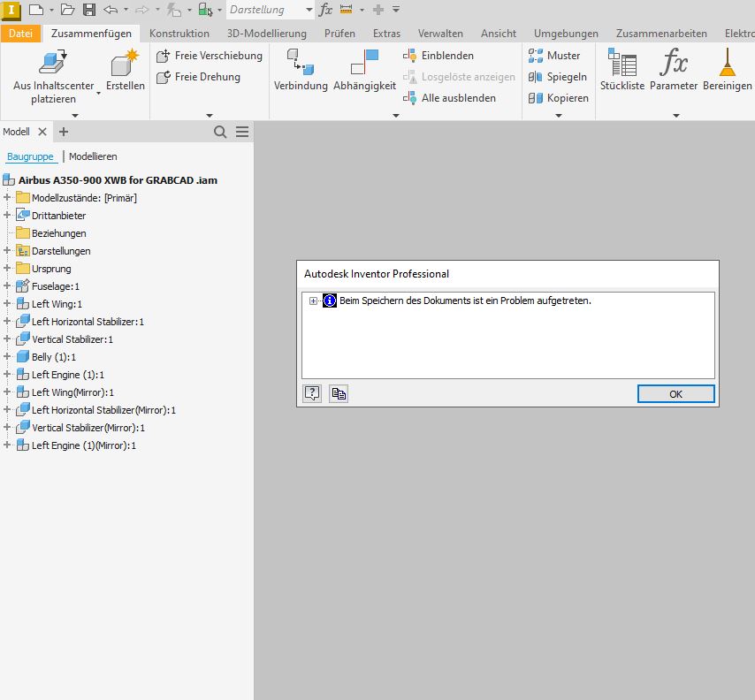The width and height of the screenshot is (755, 700).
Task: Select the Beziehungen folder in browser
Action: [x=51, y=233]
